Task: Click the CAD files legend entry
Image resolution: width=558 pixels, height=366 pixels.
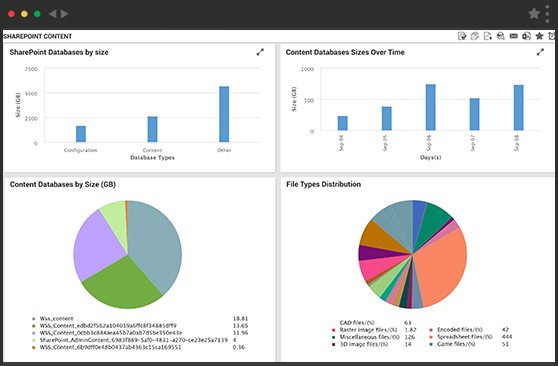Action: pos(357,323)
